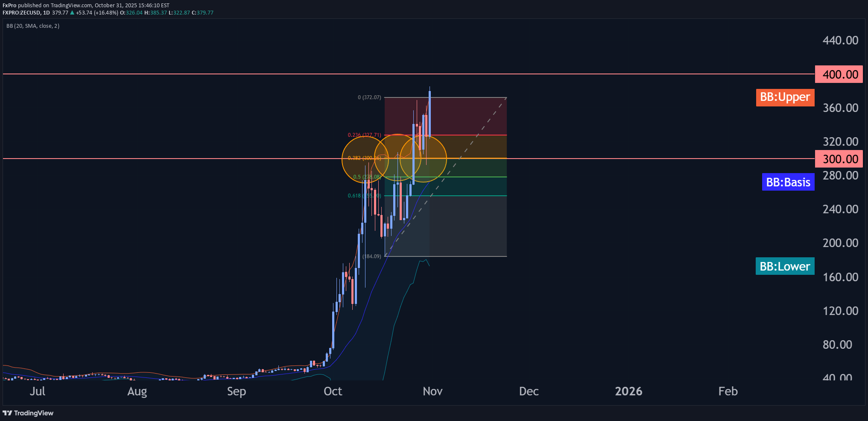Click the 200.00 mark on price axis

point(840,243)
